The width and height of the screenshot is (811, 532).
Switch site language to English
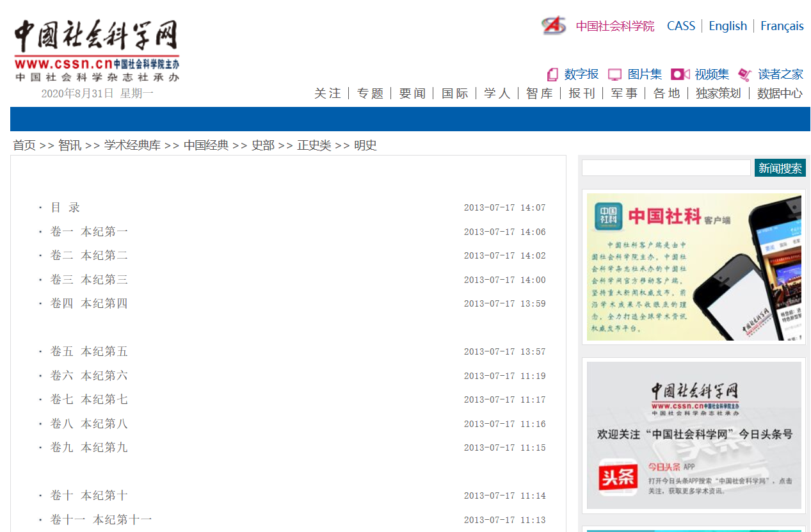[728, 26]
